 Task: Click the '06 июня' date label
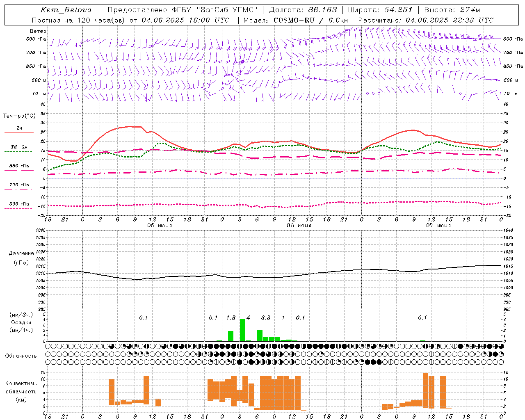click(x=299, y=226)
